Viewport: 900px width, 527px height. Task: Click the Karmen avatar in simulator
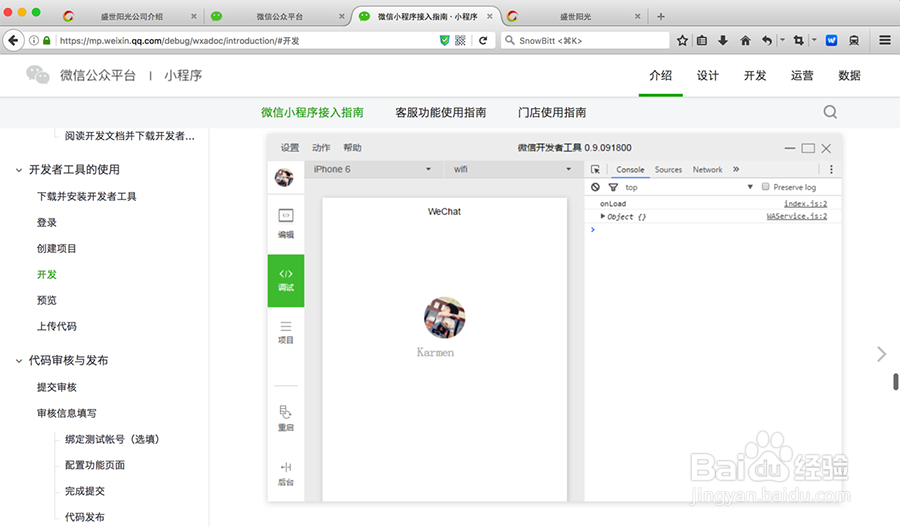tap(444, 317)
